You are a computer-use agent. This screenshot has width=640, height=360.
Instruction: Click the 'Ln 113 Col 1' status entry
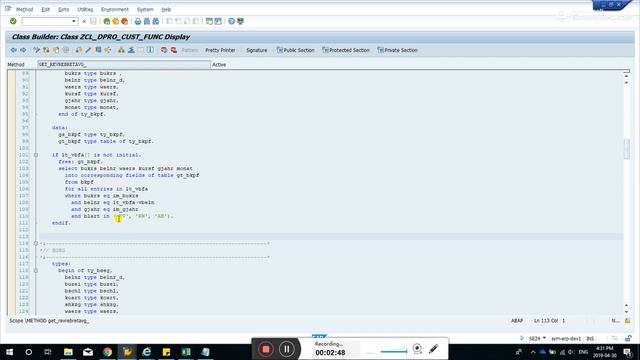coord(549,321)
